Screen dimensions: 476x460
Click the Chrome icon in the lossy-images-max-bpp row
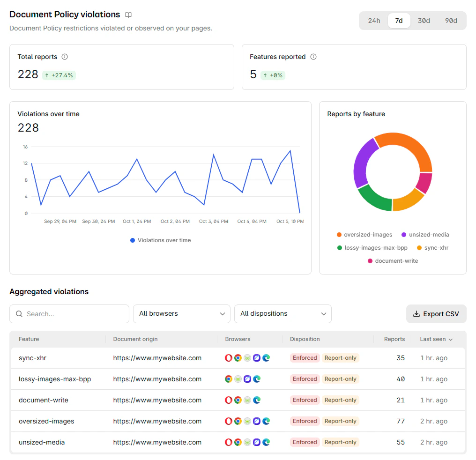coord(228,379)
